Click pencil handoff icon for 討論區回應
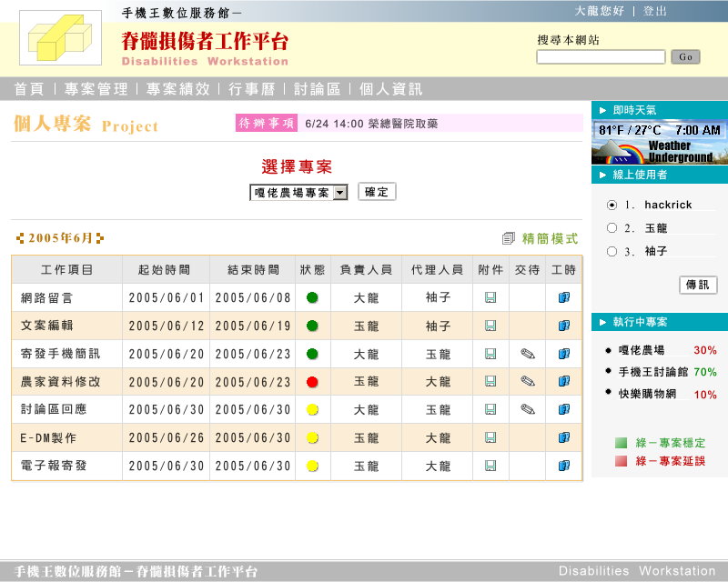Image resolution: width=728 pixels, height=582 pixels. pos(527,410)
